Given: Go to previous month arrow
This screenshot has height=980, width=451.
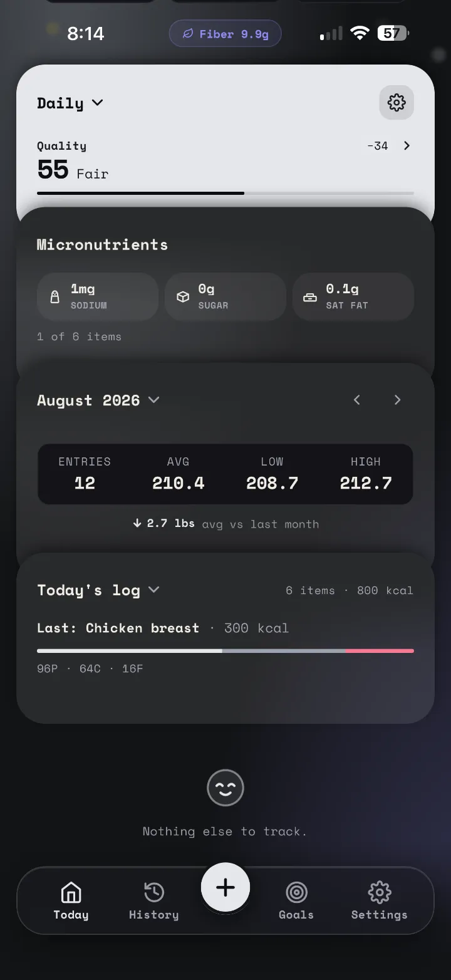Looking at the screenshot, I should click(357, 400).
